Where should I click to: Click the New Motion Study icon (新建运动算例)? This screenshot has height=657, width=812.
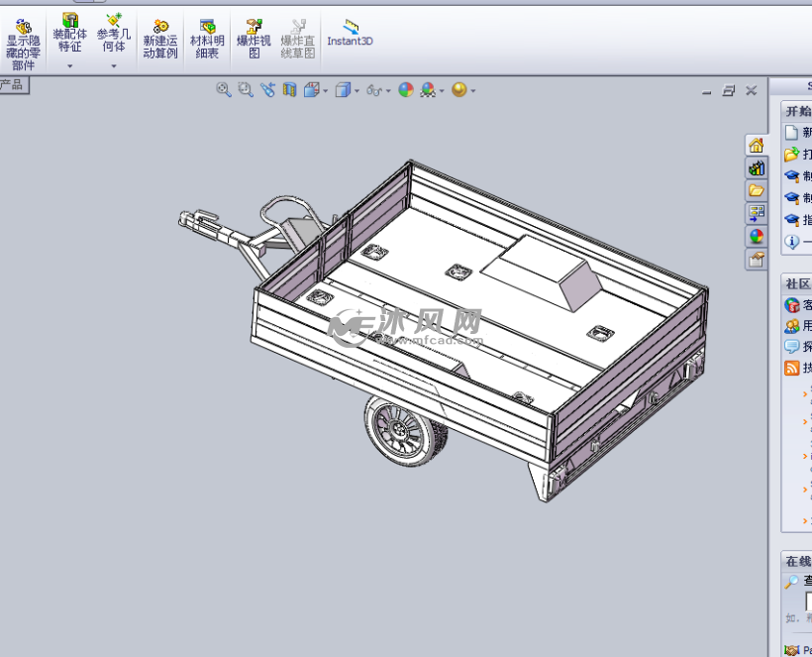[x=160, y=40]
